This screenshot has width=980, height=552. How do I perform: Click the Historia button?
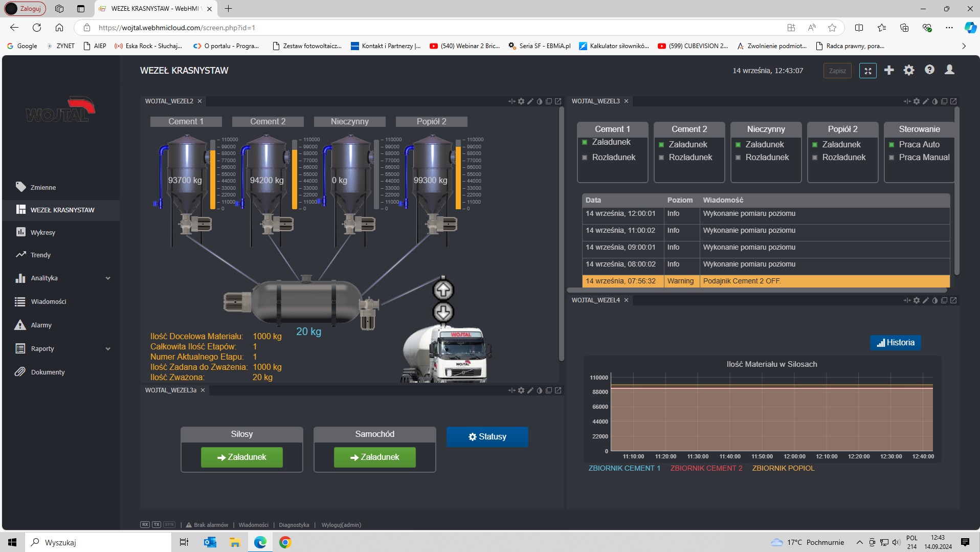tap(895, 343)
